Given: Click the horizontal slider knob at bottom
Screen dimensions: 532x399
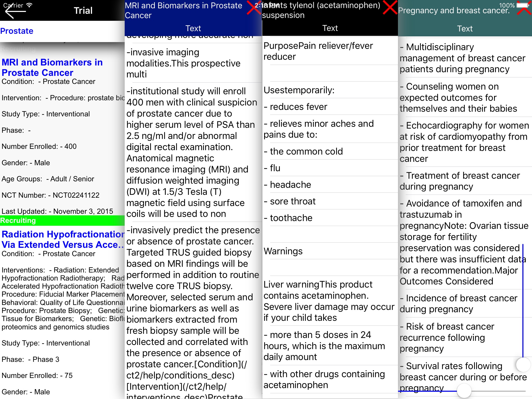Looking at the screenshot, I should (x=464, y=391).
